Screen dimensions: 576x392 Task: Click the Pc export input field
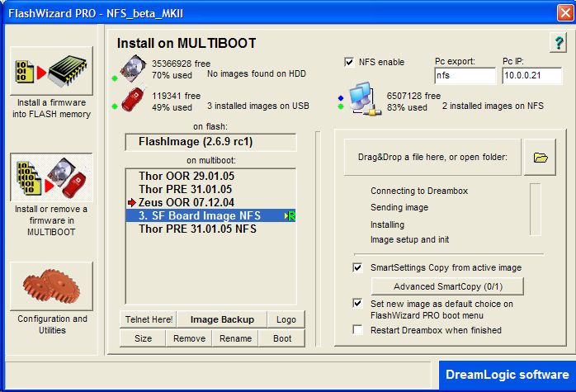[x=465, y=76]
